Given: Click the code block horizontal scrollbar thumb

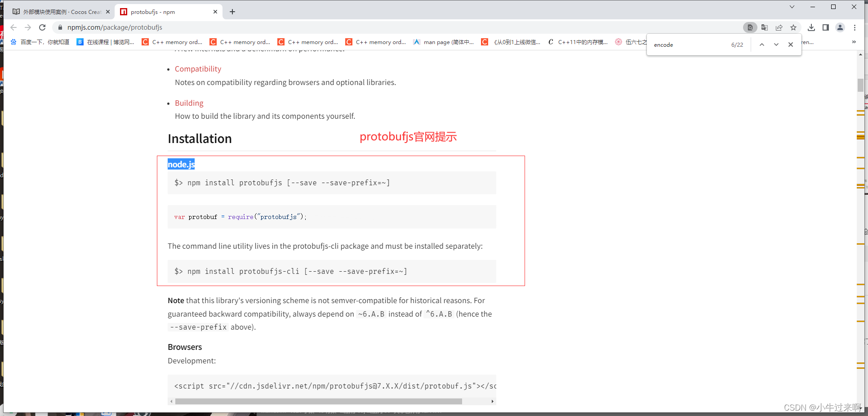Looking at the screenshot, I should click(319, 401).
